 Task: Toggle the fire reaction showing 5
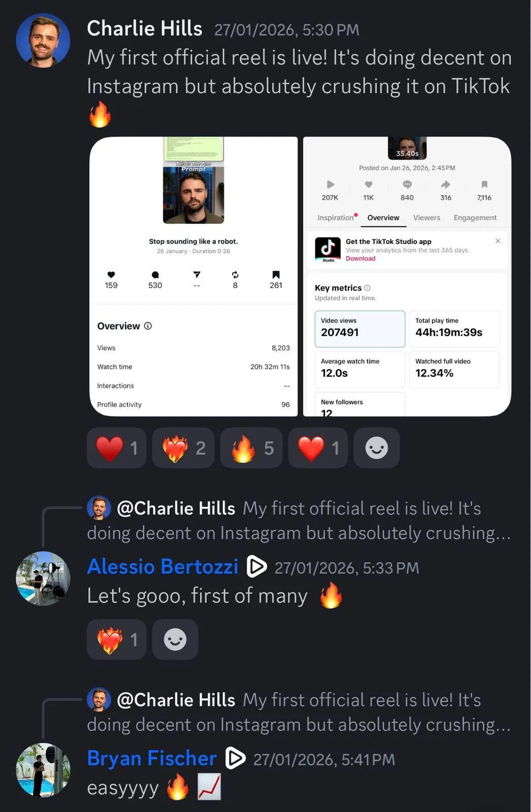(251, 448)
